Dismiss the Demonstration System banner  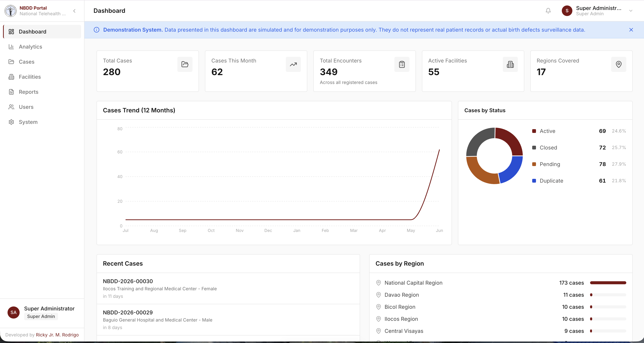(x=631, y=30)
